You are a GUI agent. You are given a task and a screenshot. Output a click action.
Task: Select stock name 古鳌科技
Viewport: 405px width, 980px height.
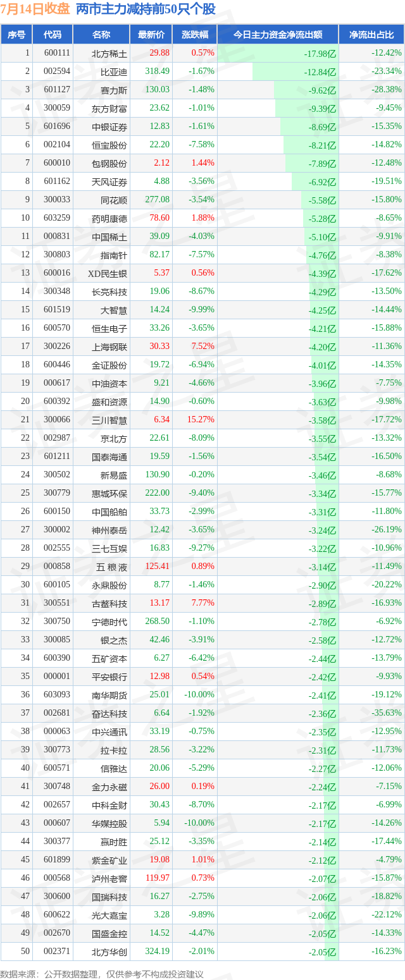coord(109,603)
